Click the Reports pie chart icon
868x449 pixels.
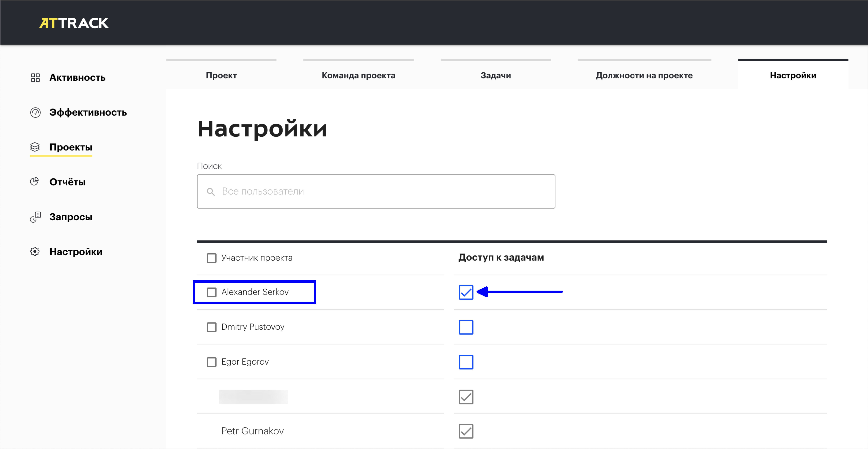35,182
